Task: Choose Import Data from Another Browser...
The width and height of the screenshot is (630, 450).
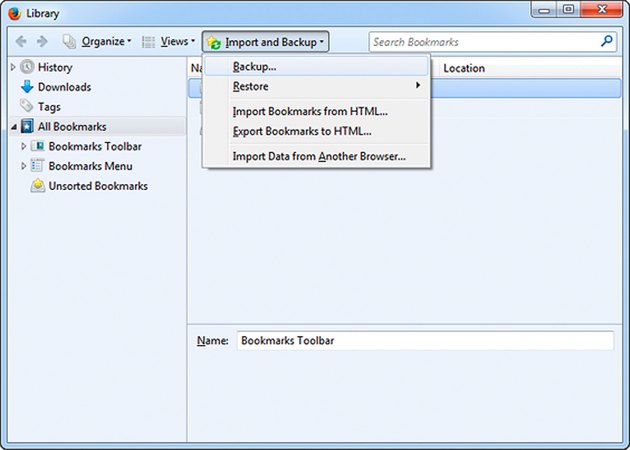Action: click(317, 156)
